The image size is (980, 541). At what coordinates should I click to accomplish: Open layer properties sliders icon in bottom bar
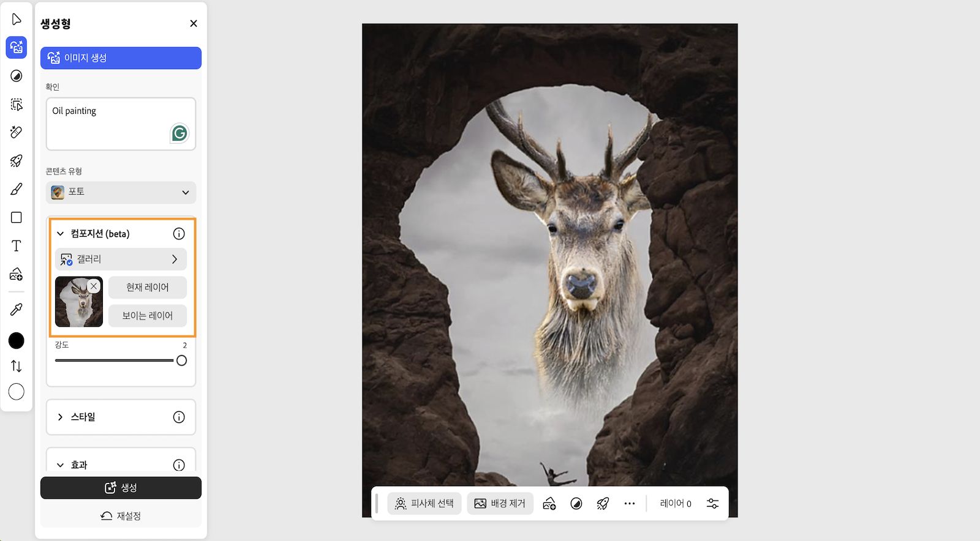tap(712, 503)
